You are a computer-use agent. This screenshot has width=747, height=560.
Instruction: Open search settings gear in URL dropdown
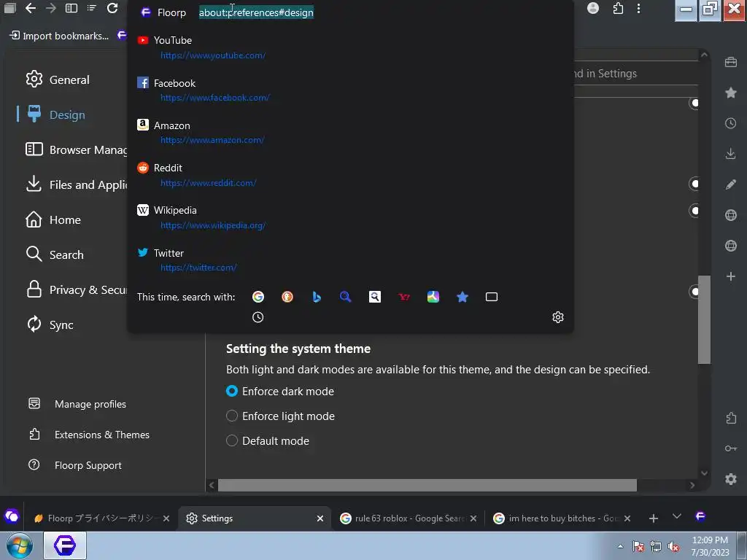[558, 317]
